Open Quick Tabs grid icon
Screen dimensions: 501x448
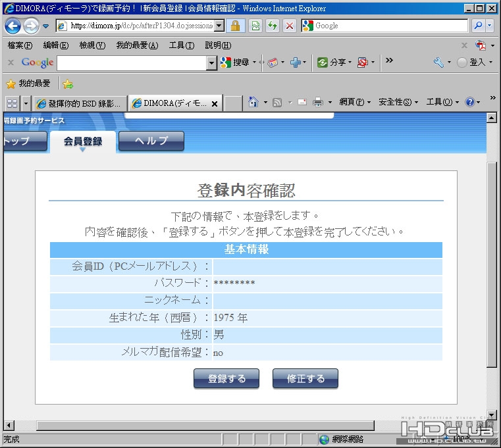click(12, 103)
